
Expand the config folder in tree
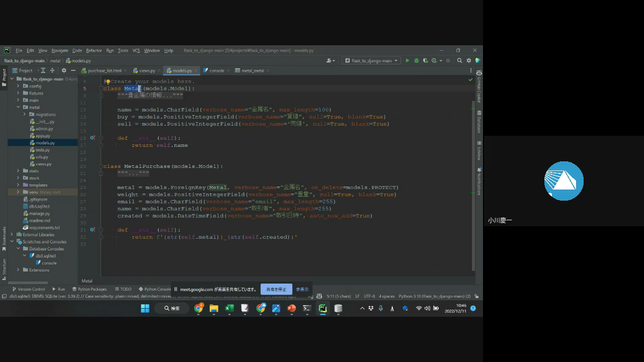(19, 86)
